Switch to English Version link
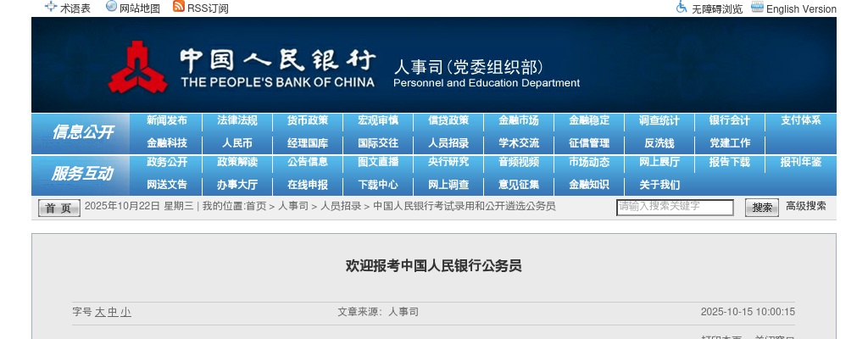This screenshot has height=339, width=868. click(x=801, y=8)
